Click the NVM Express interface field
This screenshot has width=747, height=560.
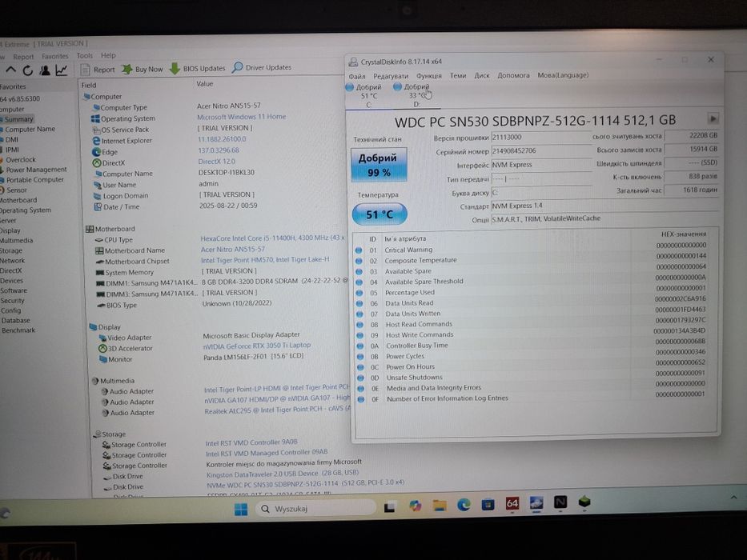[x=541, y=165]
